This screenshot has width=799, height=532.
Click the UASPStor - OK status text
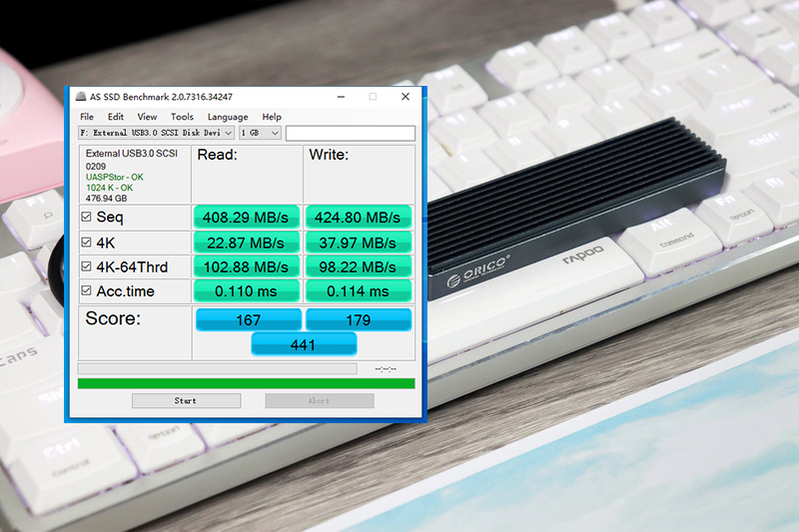coord(114,177)
